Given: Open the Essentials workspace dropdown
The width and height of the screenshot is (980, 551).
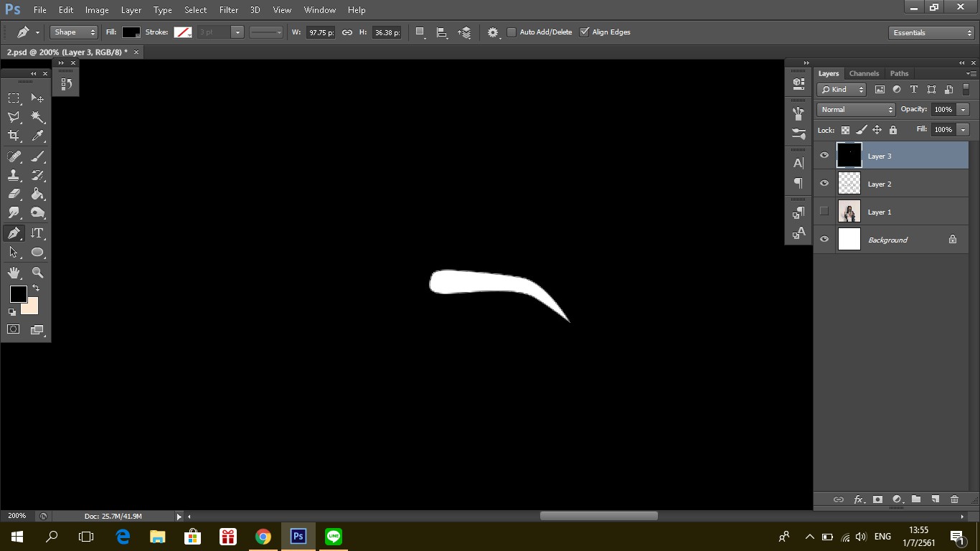Looking at the screenshot, I should click(x=930, y=33).
